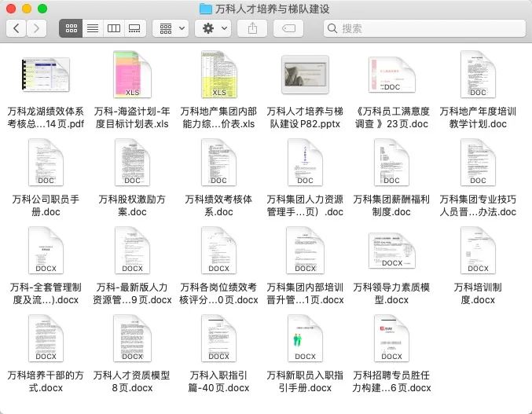Click filename text 万科人才培养与梯队建设P82.pptx

click(305, 118)
